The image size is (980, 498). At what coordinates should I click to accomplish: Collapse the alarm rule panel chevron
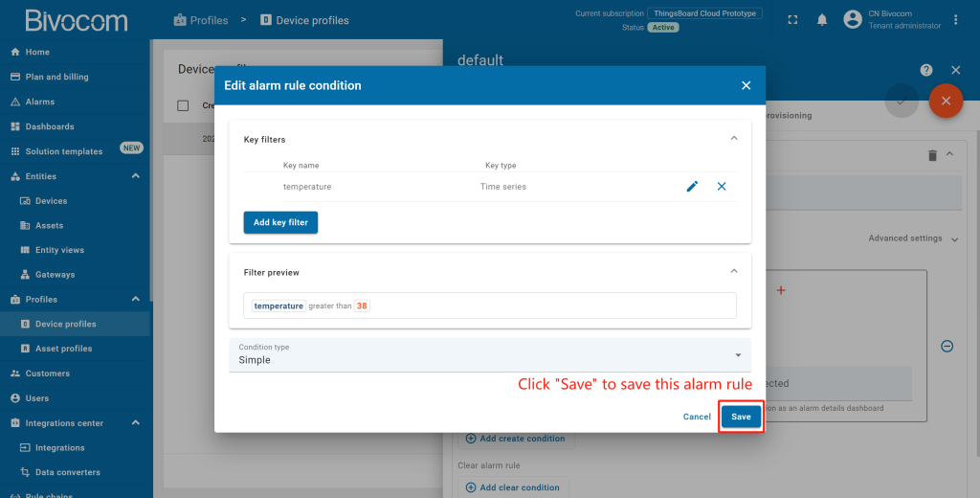[x=949, y=154]
